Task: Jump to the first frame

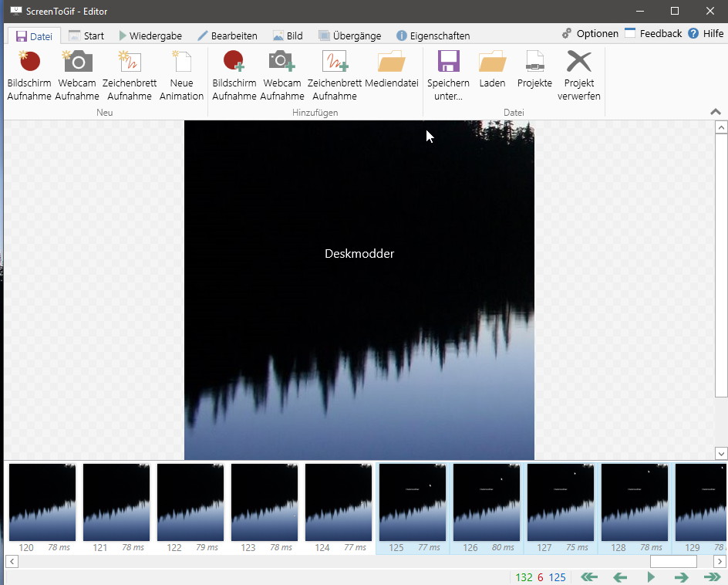Action: (x=589, y=577)
